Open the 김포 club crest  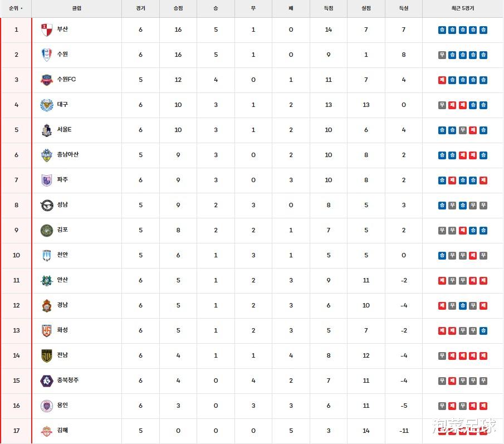pos(47,230)
